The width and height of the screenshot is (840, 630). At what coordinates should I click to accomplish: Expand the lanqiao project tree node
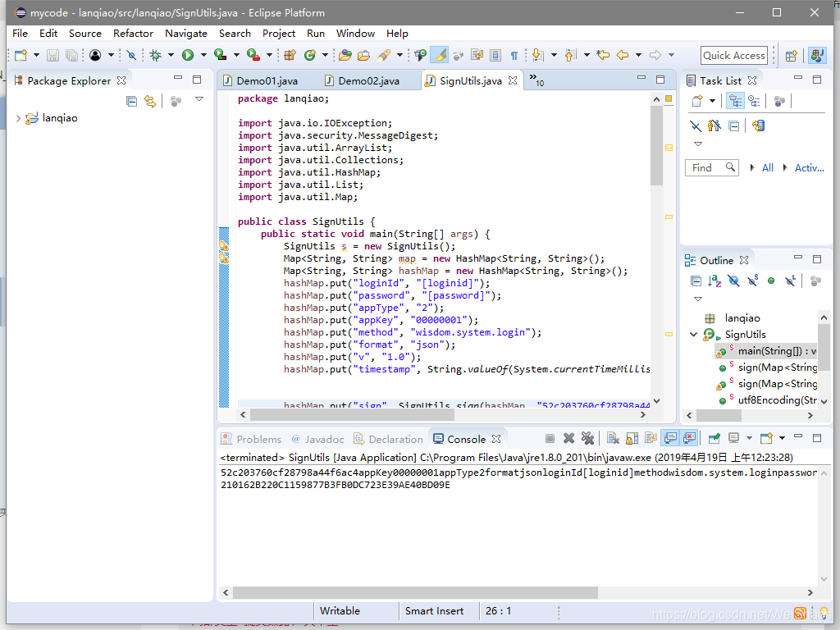(18, 118)
